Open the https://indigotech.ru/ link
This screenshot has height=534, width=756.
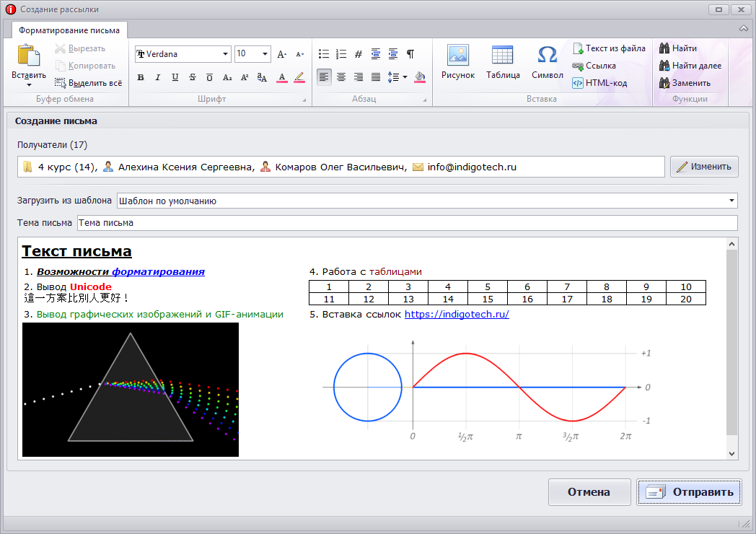click(457, 314)
